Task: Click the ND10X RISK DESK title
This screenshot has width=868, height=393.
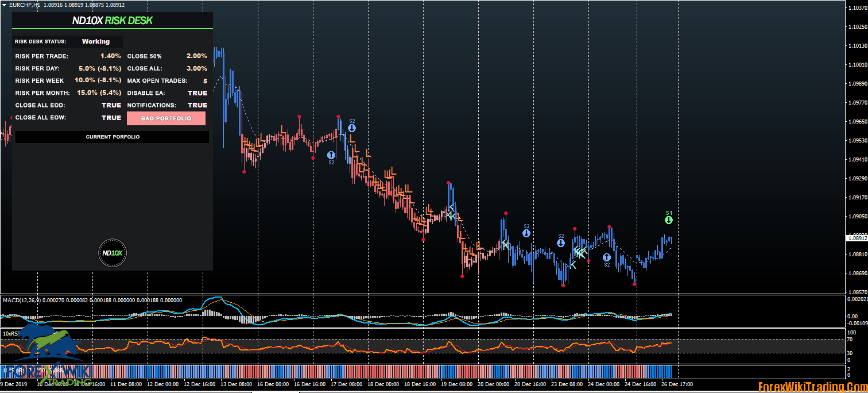Action: pyautogui.click(x=113, y=21)
